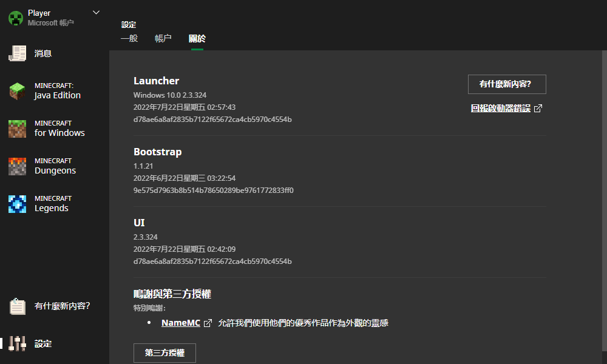The image size is (607, 364).
Task: Click the 鳴謝與第三方授權 heading
Action: pos(172,294)
